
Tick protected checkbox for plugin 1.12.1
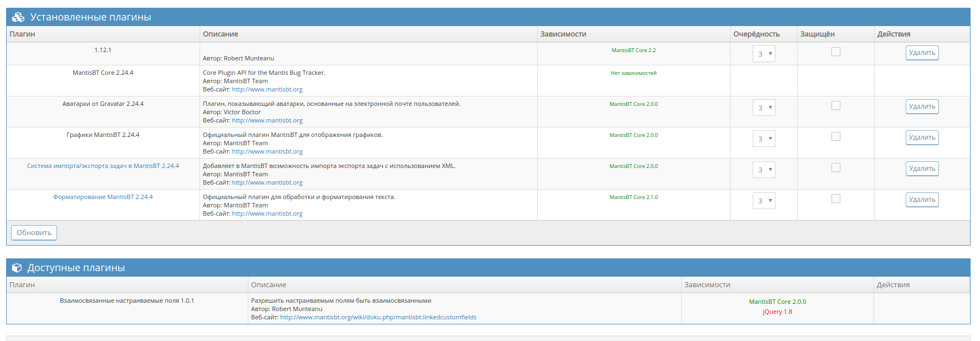point(835,52)
